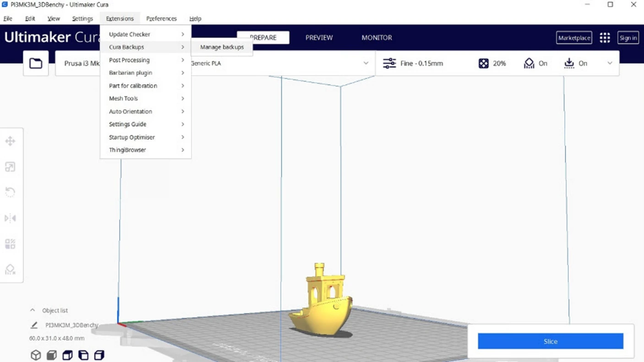Image resolution: width=644 pixels, height=362 pixels.
Task: Open the Extensions menu
Action: [120, 19]
